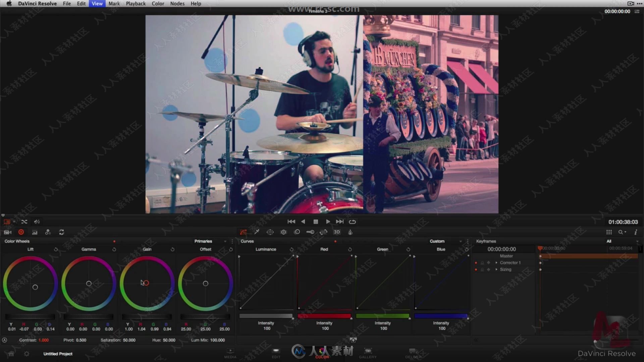
Task: Click the Project Manager home icon
Action: pos(11,354)
